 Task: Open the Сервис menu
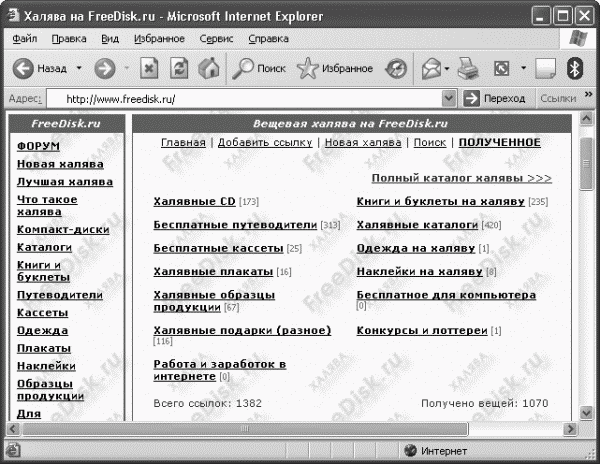point(216,39)
